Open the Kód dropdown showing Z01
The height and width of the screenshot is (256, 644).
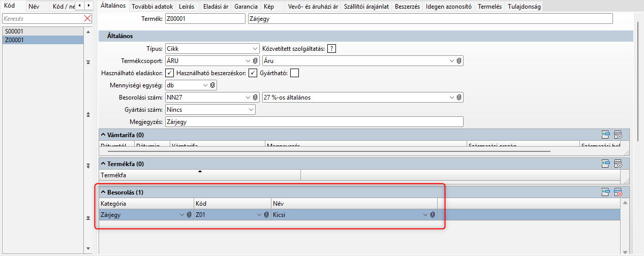point(259,215)
